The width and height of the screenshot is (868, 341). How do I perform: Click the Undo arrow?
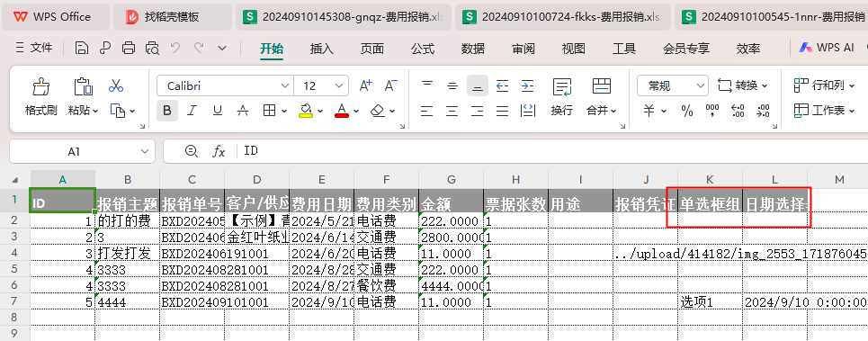175,49
